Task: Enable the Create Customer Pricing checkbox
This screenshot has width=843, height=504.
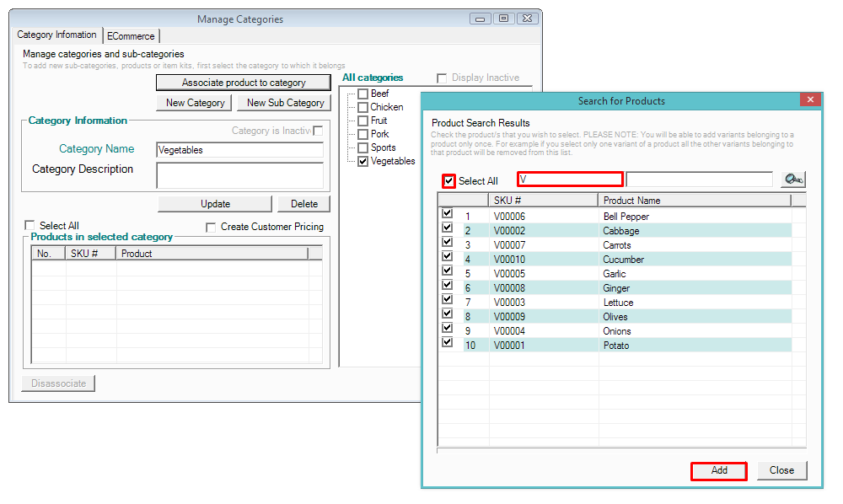Action: point(211,228)
